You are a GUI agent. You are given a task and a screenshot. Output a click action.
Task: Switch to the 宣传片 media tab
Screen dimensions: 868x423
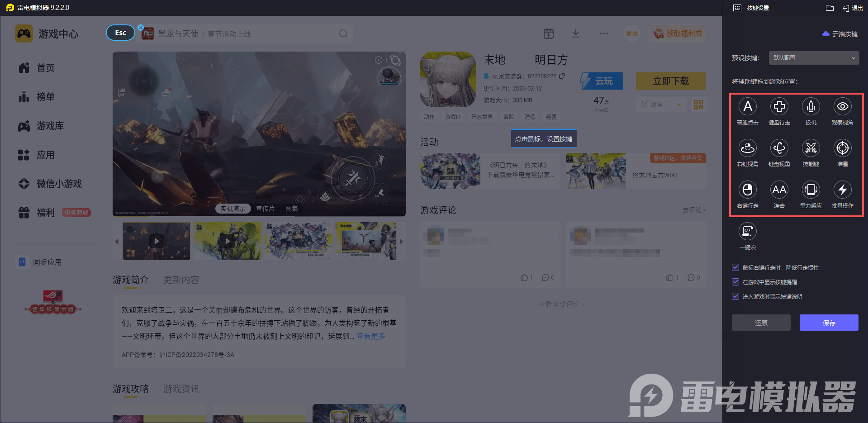[265, 209]
